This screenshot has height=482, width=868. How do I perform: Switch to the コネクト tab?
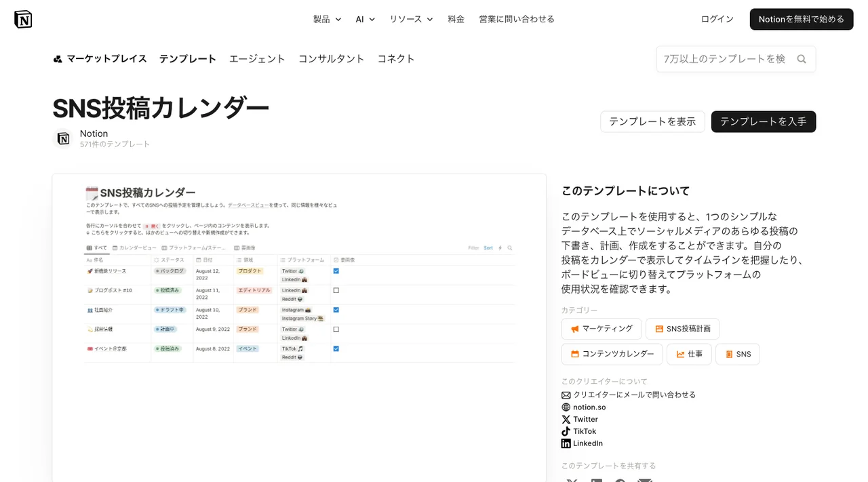(396, 59)
